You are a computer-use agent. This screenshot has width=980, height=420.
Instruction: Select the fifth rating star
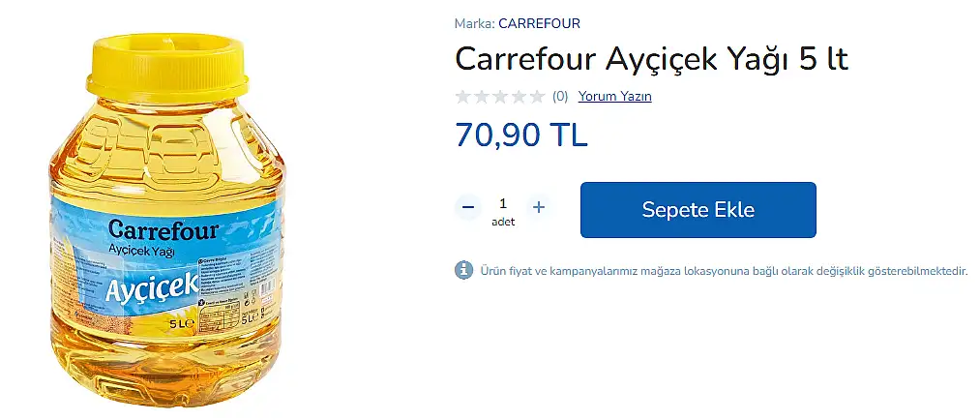[538, 96]
